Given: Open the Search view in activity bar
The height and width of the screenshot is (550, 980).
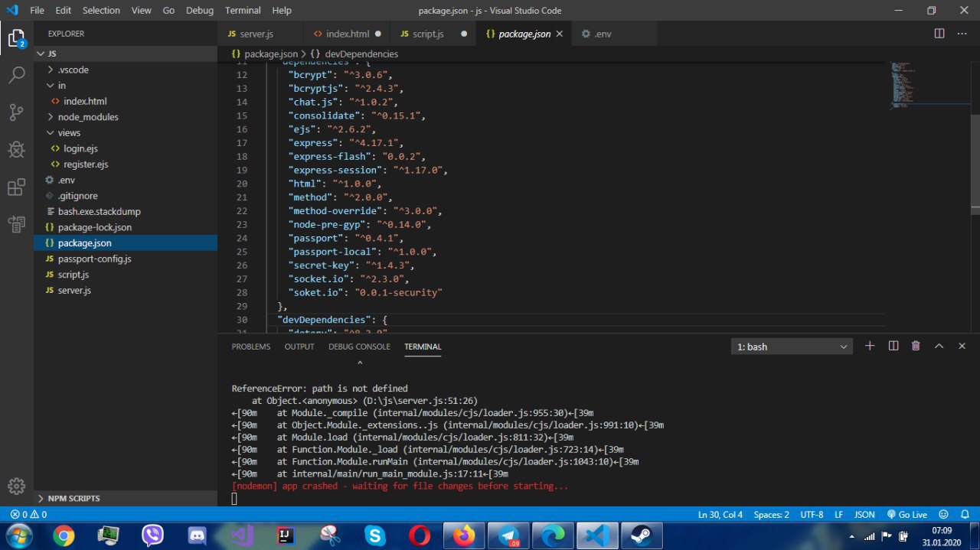Looking at the screenshot, I should tap(17, 75).
